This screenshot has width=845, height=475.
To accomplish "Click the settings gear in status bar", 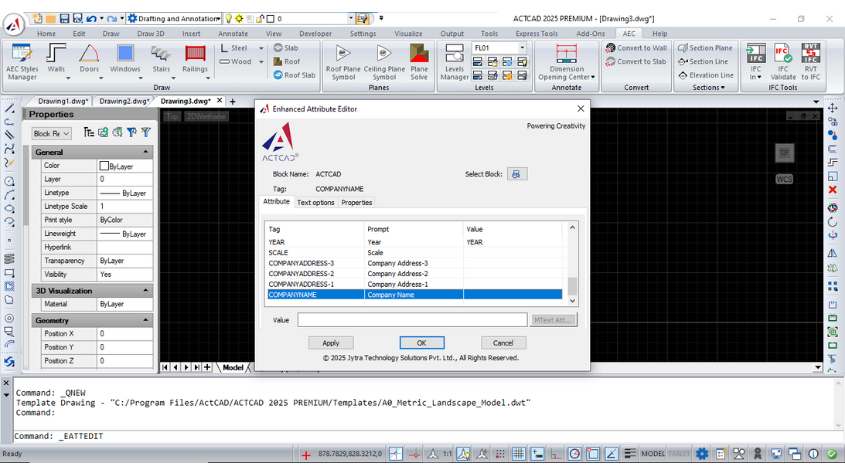I will 702,454.
